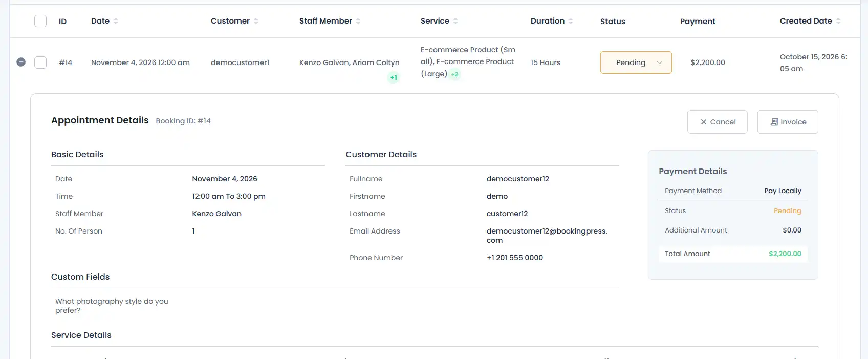Viewport: 868px width, 359px height.
Task: Collapse the expanded row for booking #14
Action: (x=21, y=62)
